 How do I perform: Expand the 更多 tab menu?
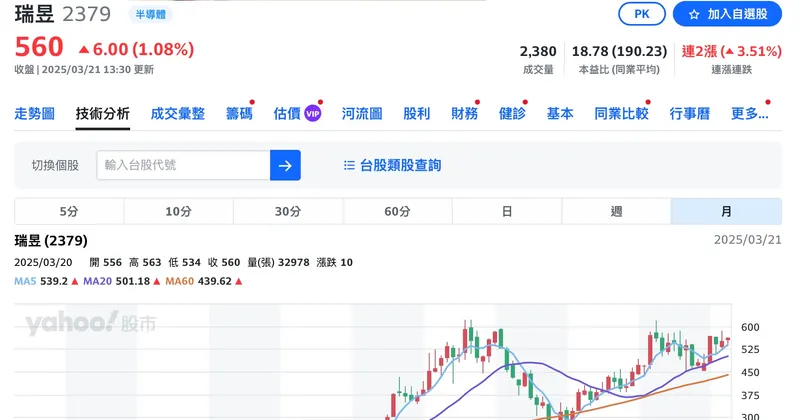750,114
